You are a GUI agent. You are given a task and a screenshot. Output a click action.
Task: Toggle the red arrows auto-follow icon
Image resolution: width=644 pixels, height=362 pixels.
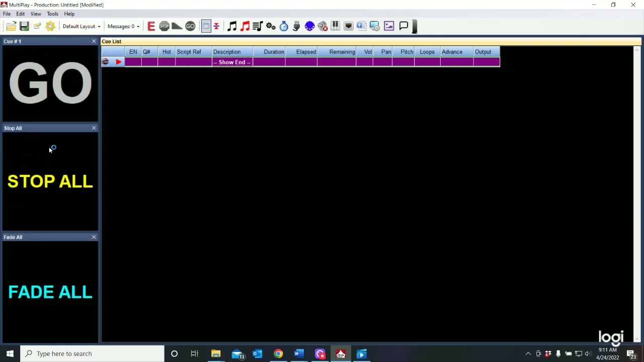click(216, 26)
